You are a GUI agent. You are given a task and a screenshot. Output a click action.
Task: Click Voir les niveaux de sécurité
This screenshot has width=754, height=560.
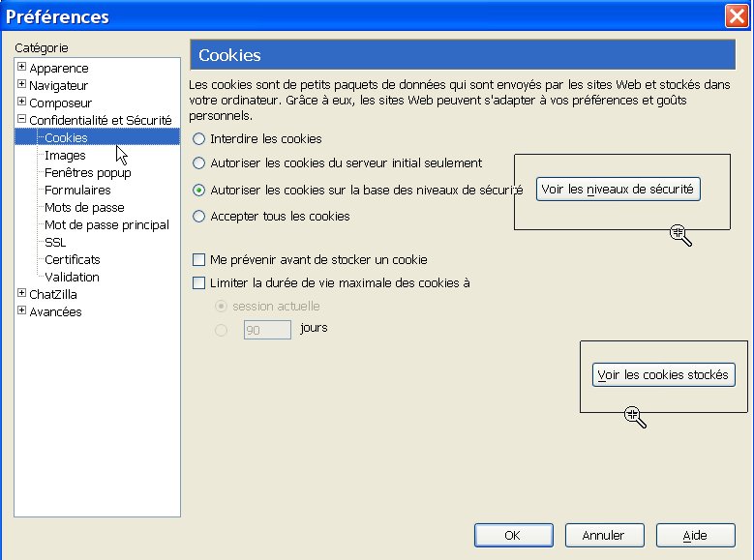[618, 189]
